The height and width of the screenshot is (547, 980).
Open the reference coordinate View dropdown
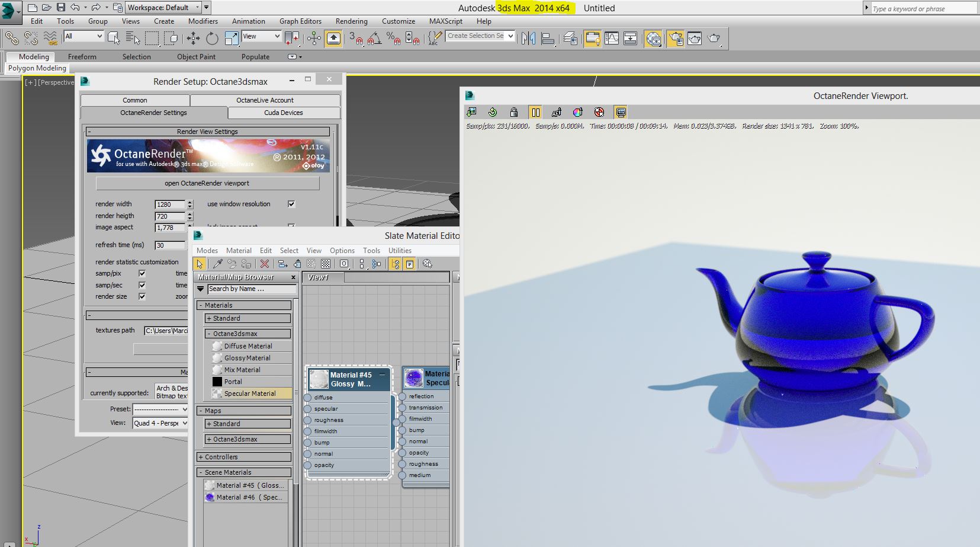pos(261,36)
